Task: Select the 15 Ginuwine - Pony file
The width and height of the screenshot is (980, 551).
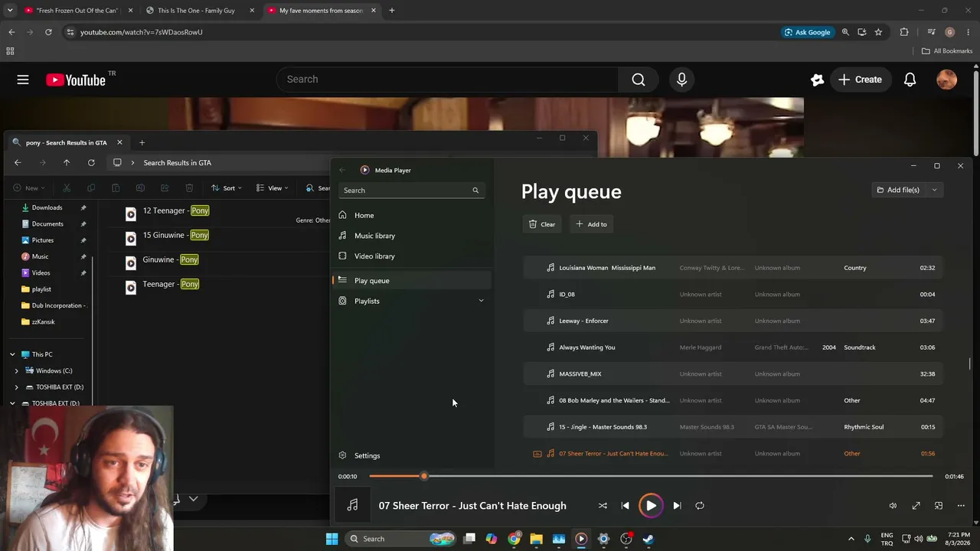Action: (167, 236)
